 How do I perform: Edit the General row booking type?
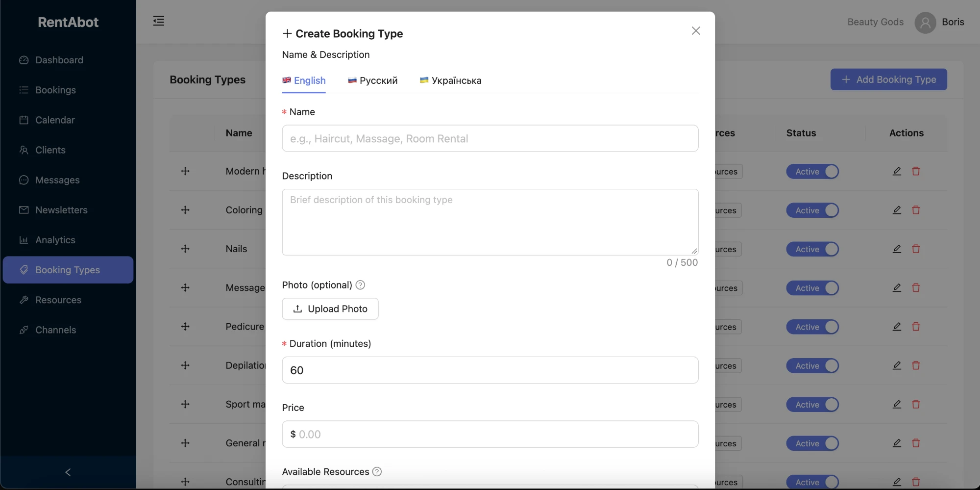click(897, 443)
